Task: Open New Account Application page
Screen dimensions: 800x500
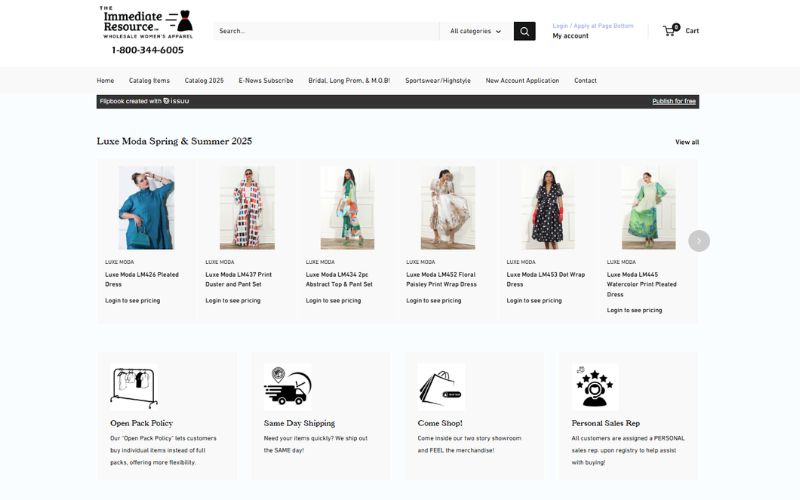Action: click(x=522, y=81)
